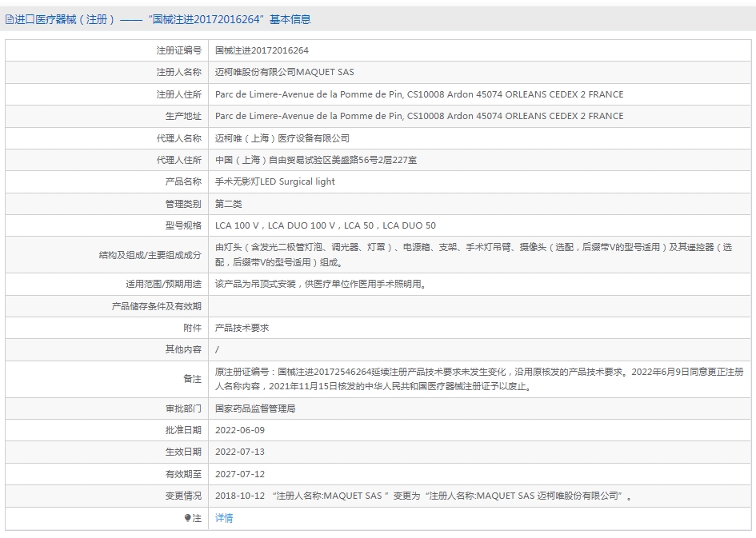Viewport: 756px width, 538px height.
Task: Click the document icon before 进口医疗器械 title
Action: pos(9,19)
